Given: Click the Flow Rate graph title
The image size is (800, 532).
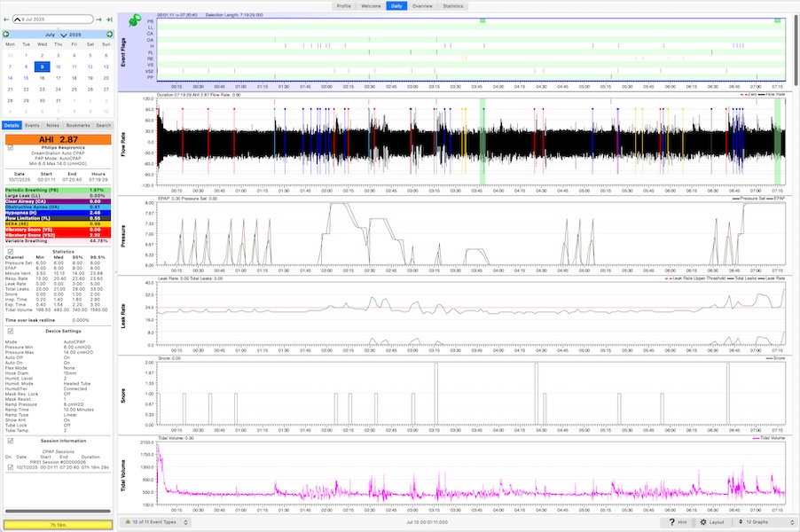Looking at the screenshot, I should (123, 145).
